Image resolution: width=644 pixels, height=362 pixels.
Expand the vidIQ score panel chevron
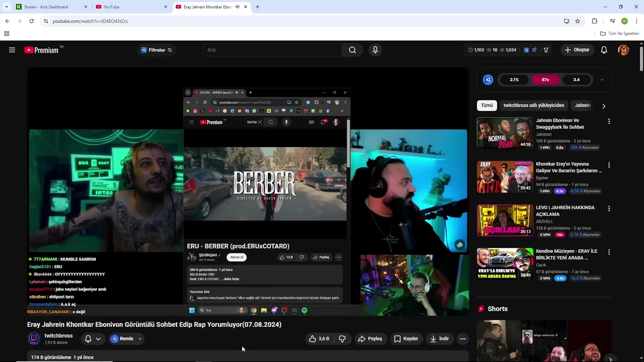602,79
